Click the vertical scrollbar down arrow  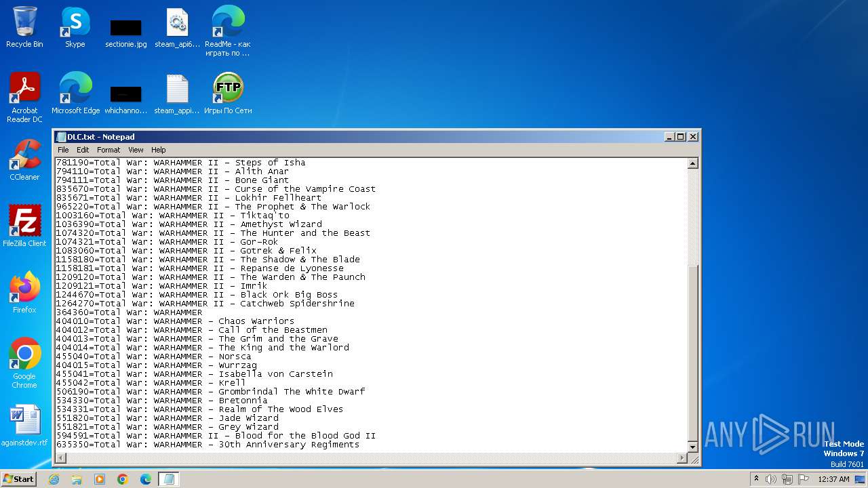693,447
